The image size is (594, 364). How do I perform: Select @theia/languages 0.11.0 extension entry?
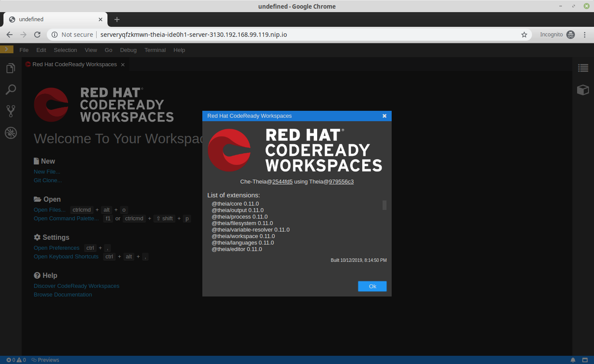pos(243,243)
